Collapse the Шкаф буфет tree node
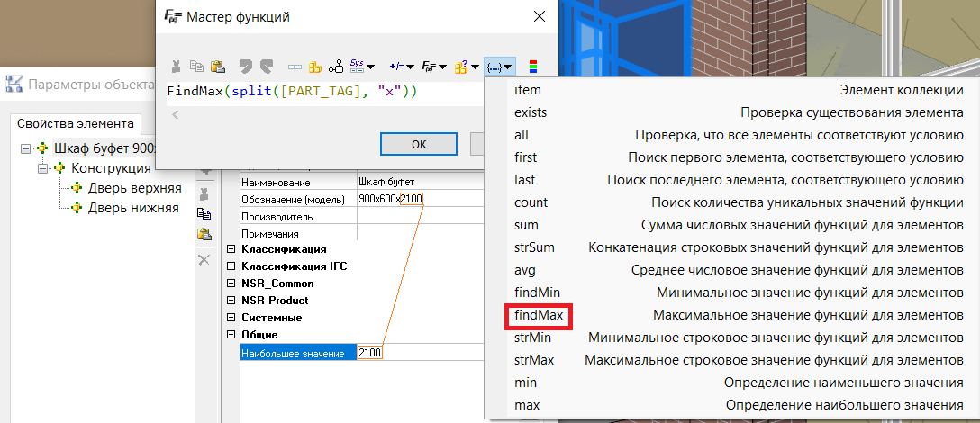Image resolution: width=980 pixels, height=423 pixels. coord(25,148)
